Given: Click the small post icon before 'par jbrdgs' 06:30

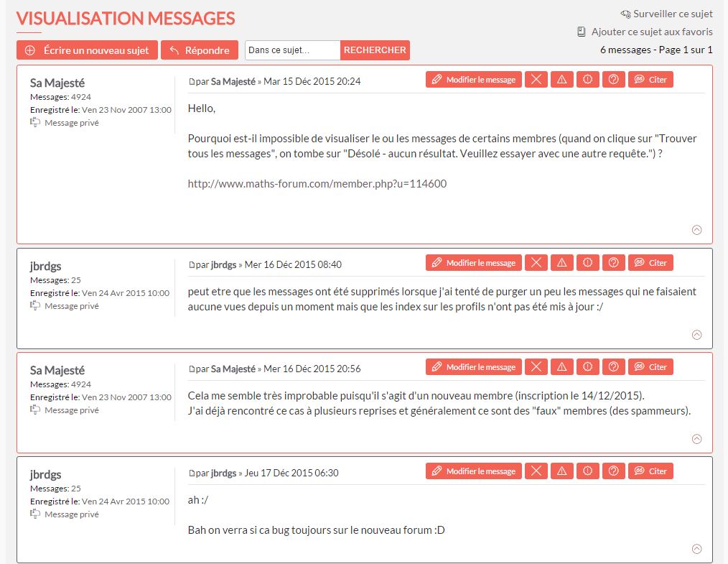Looking at the screenshot, I should point(191,473).
